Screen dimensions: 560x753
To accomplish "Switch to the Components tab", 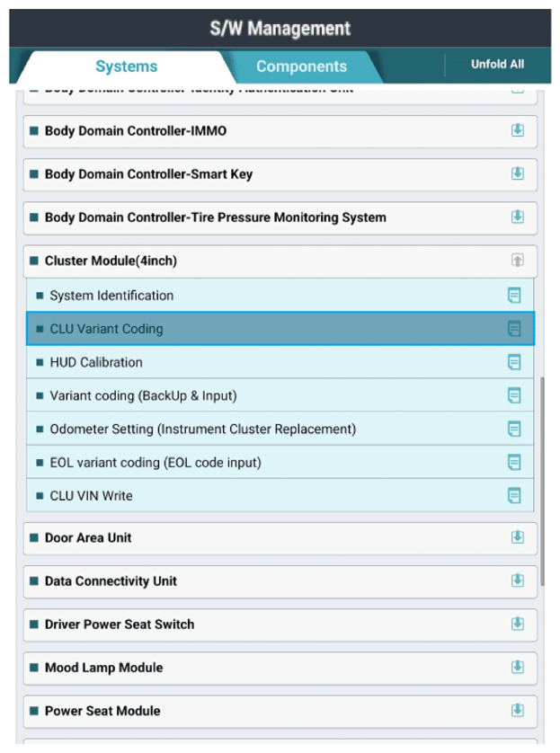I will 302,66.
